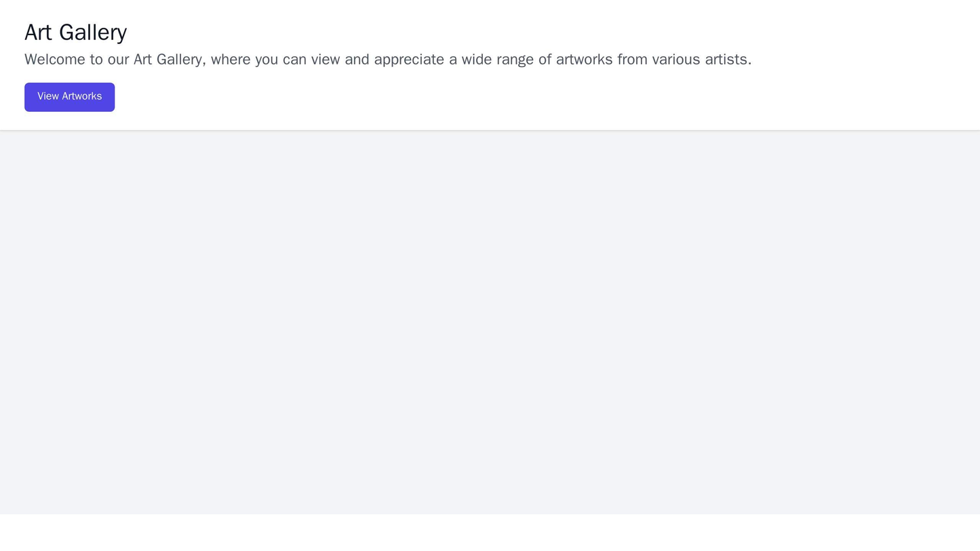Select the Art Gallery page heading

tap(75, 31)
